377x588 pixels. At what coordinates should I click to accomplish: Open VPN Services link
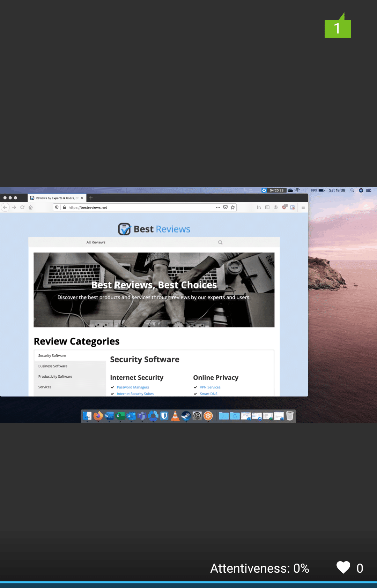(x=210, y=387)
